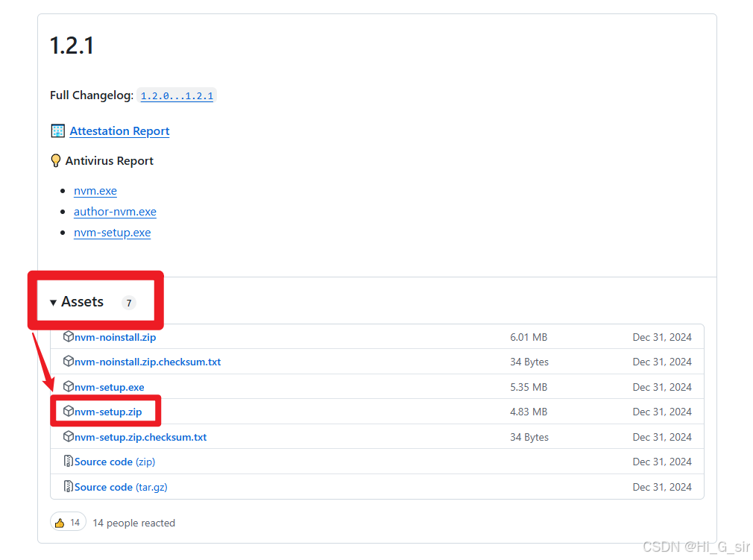
Task: Click file-zip icon beside Source code (zip)
Action: click(68, 462)
